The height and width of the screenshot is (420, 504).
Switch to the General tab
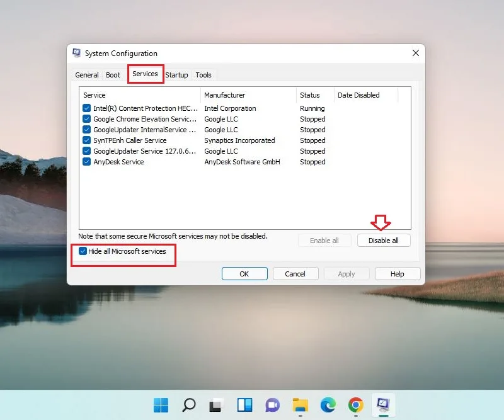[x=87, y=75]
